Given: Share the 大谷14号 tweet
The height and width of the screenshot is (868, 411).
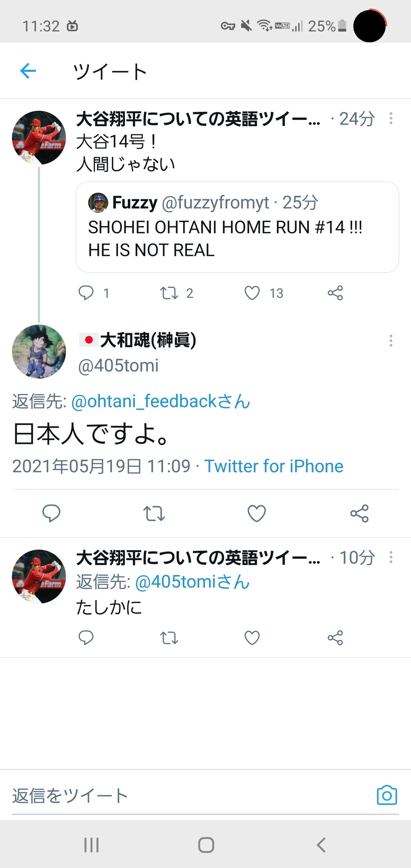Looking at the screenshot, I should coord(335,293).
